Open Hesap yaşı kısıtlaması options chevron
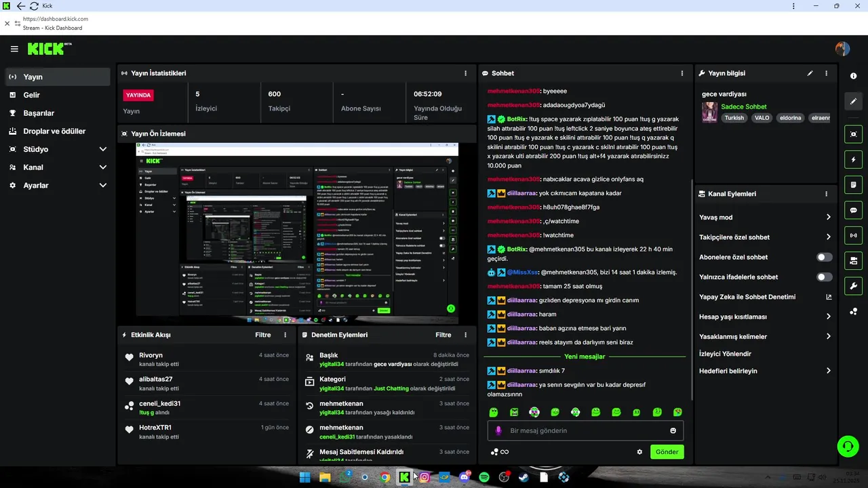The image size is (868, 488). click(x=829, y=317)
